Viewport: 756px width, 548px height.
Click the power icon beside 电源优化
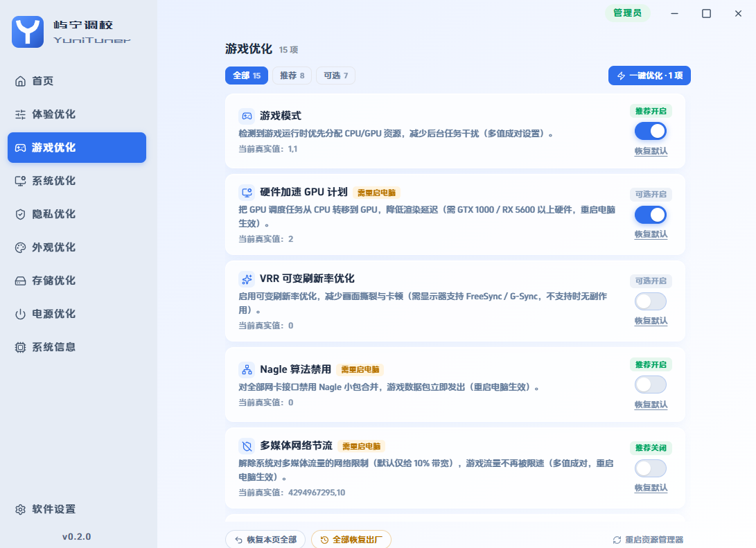(20, 314)
